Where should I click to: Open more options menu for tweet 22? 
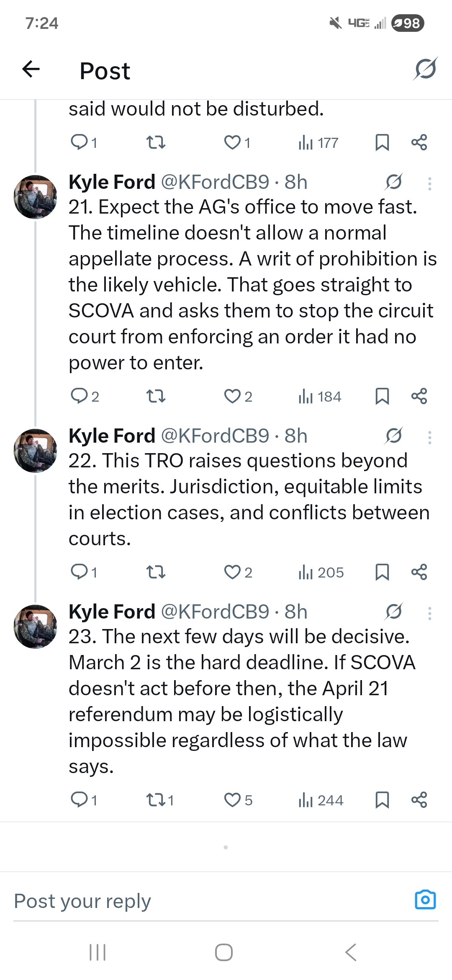point(429,437)
